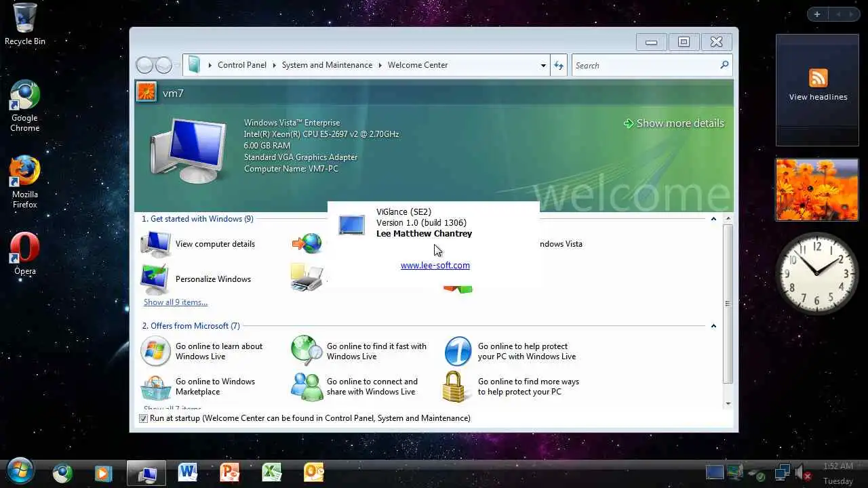Screen dimensions: 868x488
Task: Click 'Go online to find more ways' text
Action: tap(528, 386)
